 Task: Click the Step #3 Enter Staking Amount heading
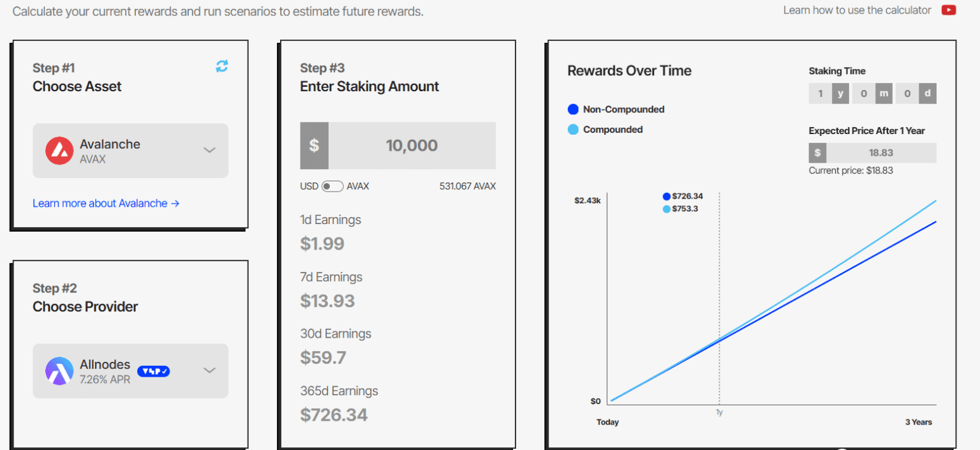point(369,86)
